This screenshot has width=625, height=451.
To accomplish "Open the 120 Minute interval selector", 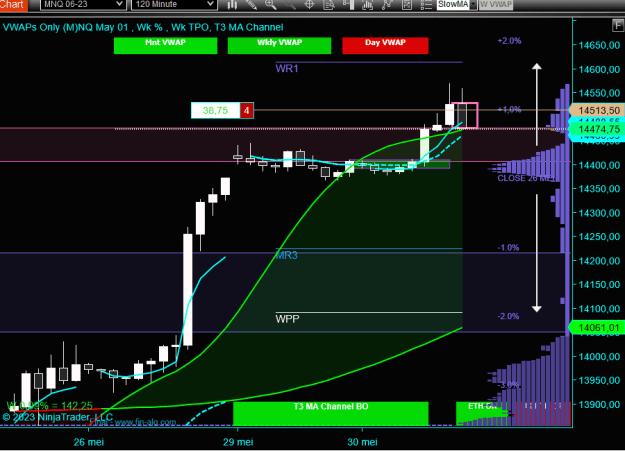I will (x=174, y=4).
